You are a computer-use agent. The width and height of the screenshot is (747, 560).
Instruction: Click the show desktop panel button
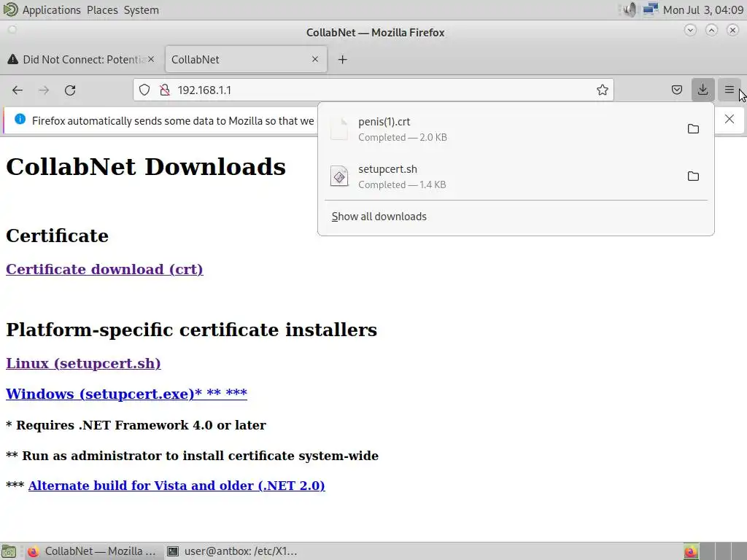8,551
